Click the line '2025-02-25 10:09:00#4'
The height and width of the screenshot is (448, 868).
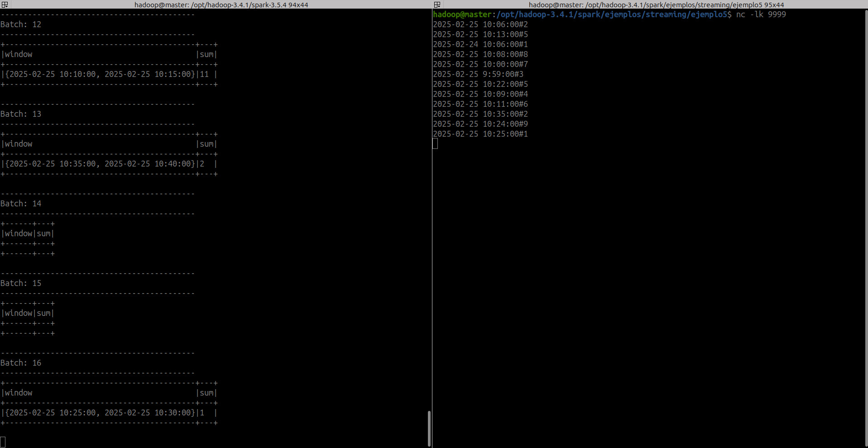click(480, 94)
